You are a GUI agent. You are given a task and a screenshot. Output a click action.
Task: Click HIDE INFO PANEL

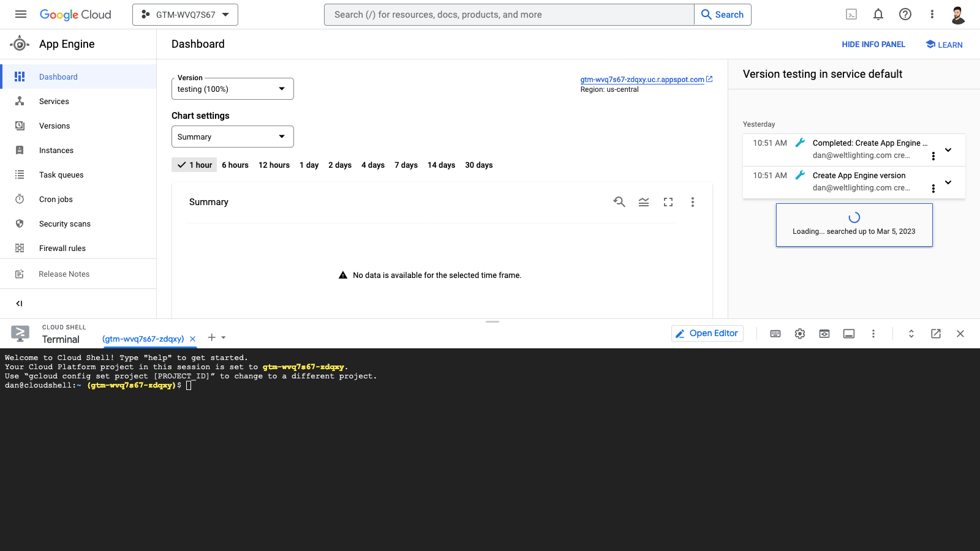tap(873, 44)
